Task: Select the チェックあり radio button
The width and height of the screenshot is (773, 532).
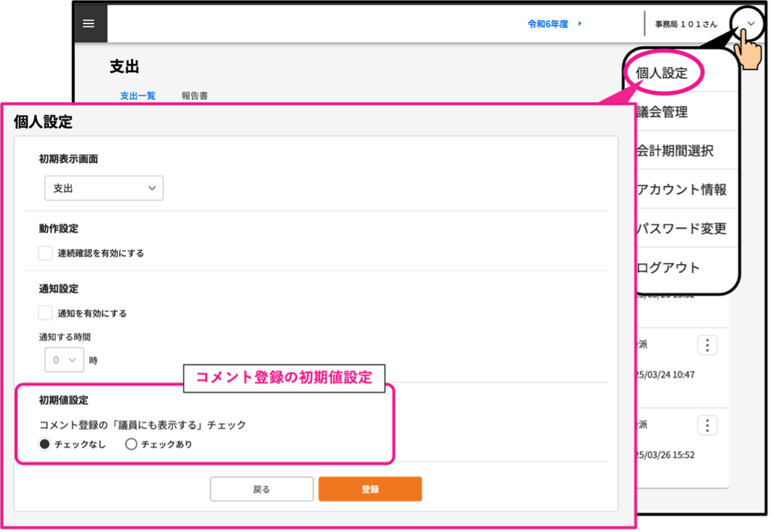Action: pos(131,444)
